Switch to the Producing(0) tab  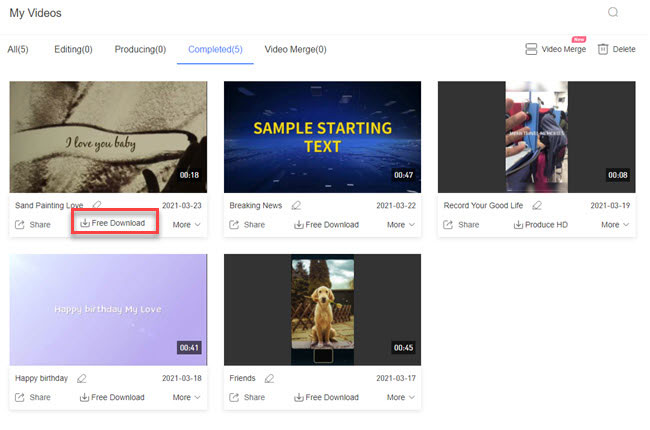click(x=140, y=49)
